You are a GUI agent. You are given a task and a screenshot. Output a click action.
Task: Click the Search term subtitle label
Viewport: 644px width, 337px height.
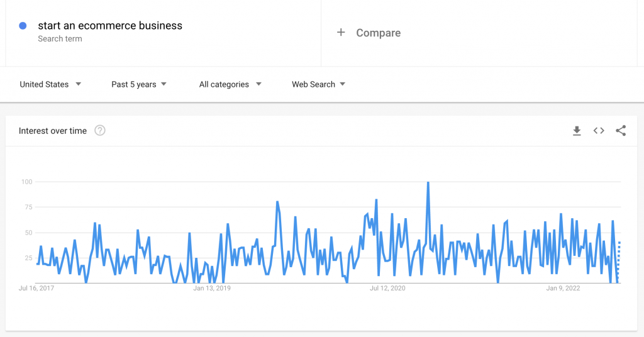click(60, 39)
